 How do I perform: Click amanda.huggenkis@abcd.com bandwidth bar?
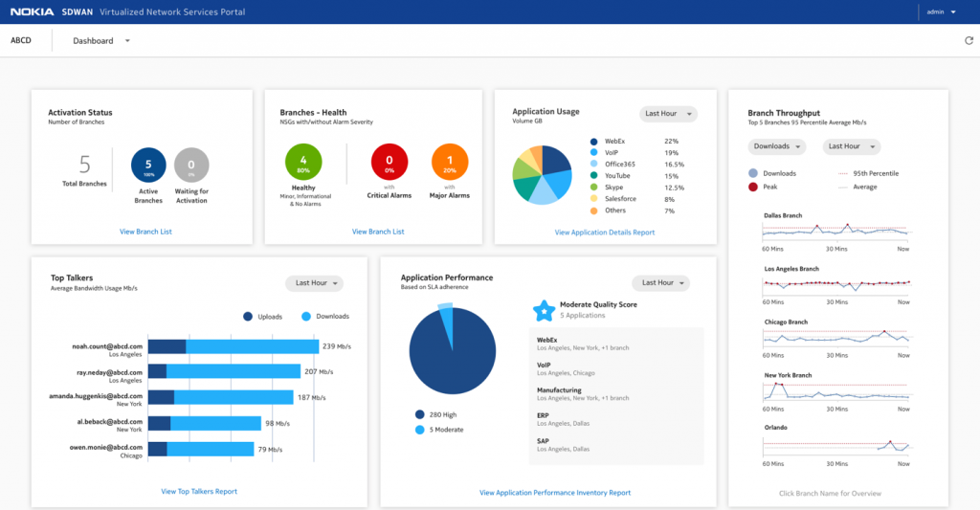[221, 397]
